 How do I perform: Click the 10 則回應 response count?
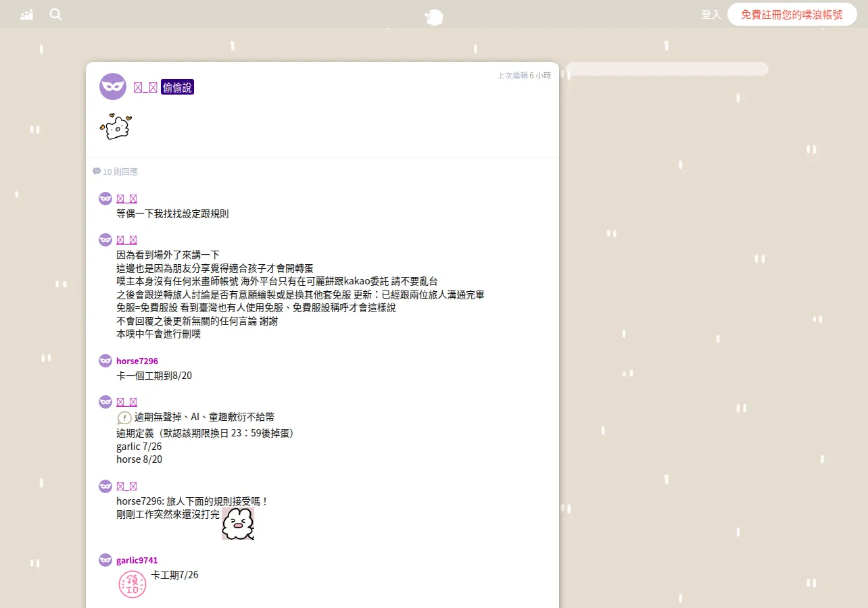120,172
